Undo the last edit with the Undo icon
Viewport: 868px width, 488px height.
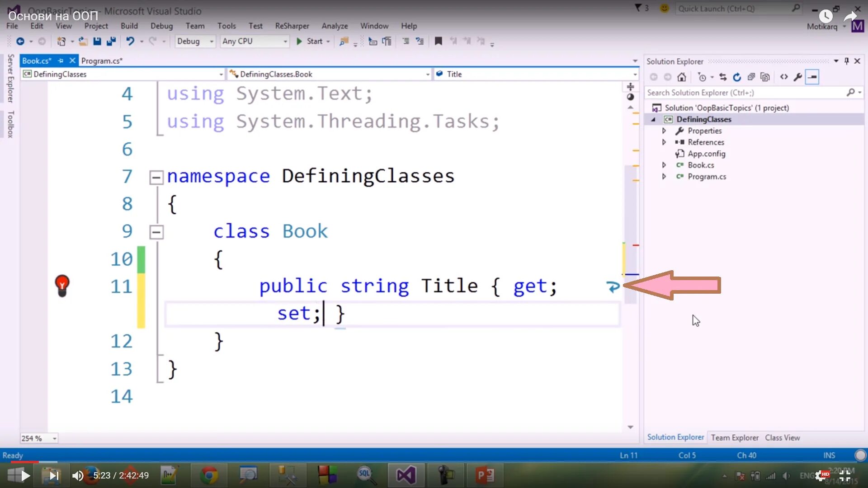[x=130, y=42]
